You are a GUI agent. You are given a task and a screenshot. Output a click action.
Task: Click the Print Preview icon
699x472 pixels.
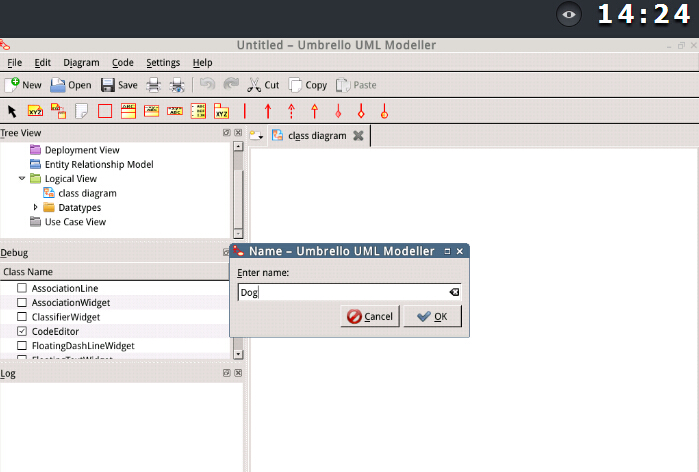point(177,85)
